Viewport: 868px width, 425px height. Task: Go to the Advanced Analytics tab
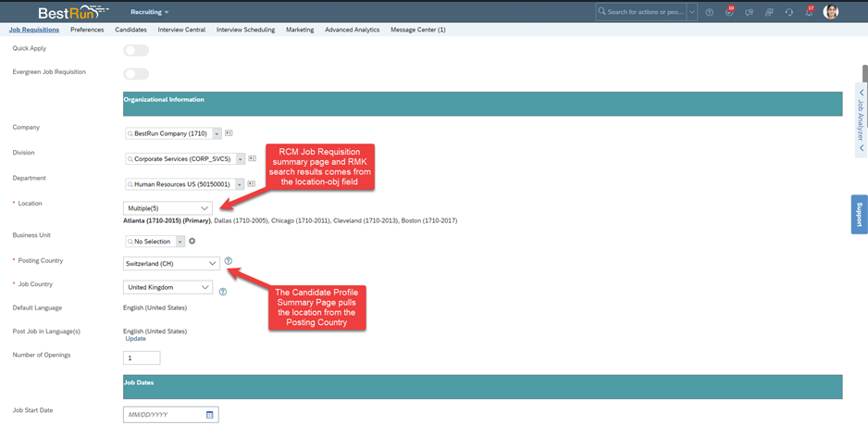click(352, 30)
